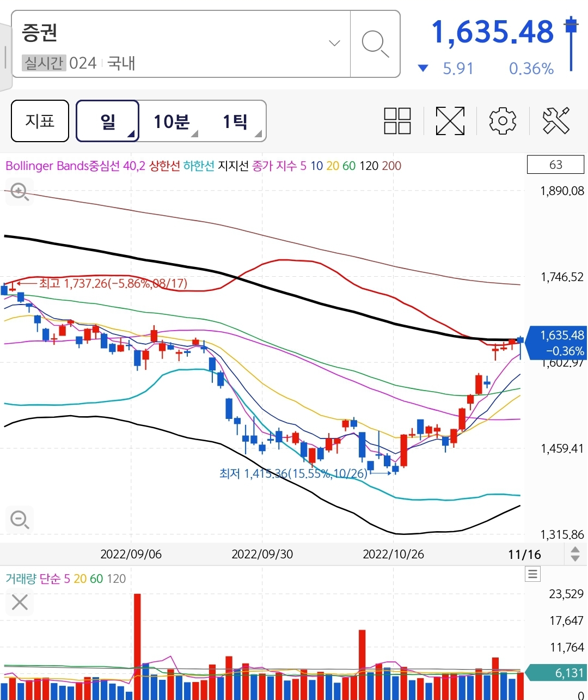Click the 23,529 volume axis label
This screenshot has height=700, width=588.
click(x=566, y=594)
